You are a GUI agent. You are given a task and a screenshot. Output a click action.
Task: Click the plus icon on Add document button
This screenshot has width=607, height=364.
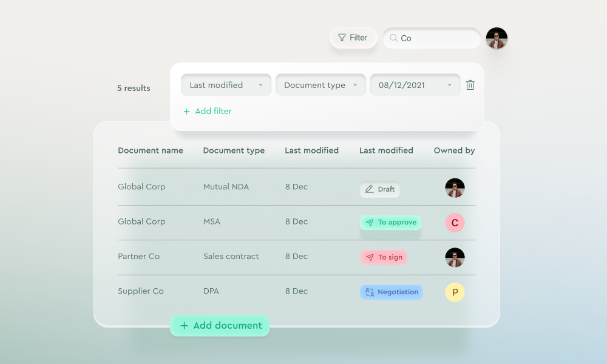(185, 326)
